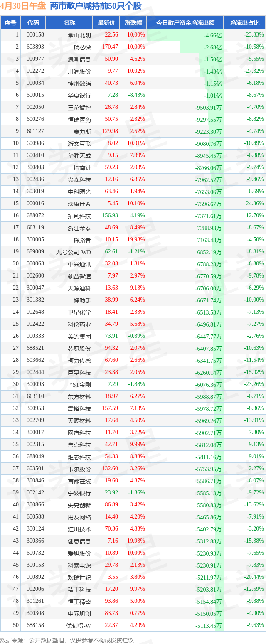Click 华夏银行's change -8.43%
This screenshot has height=644, width=266.
(x=137, y=95)
